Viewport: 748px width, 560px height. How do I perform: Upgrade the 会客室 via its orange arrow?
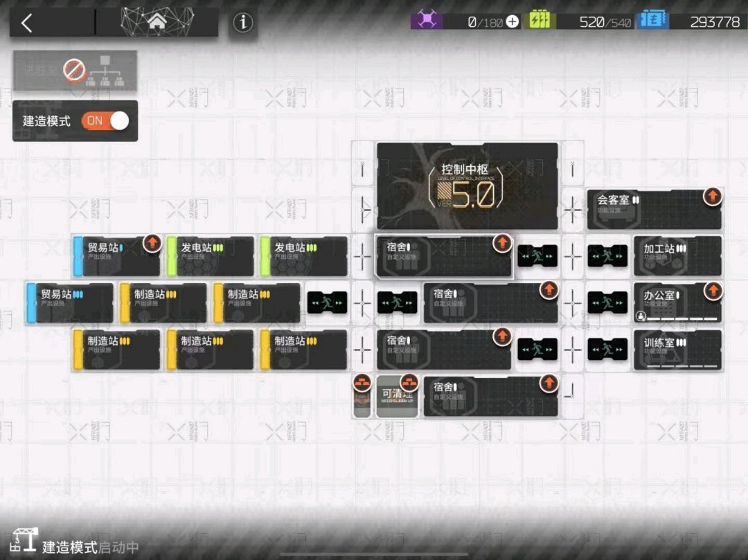pyautogui.click(x=712, y=196)
